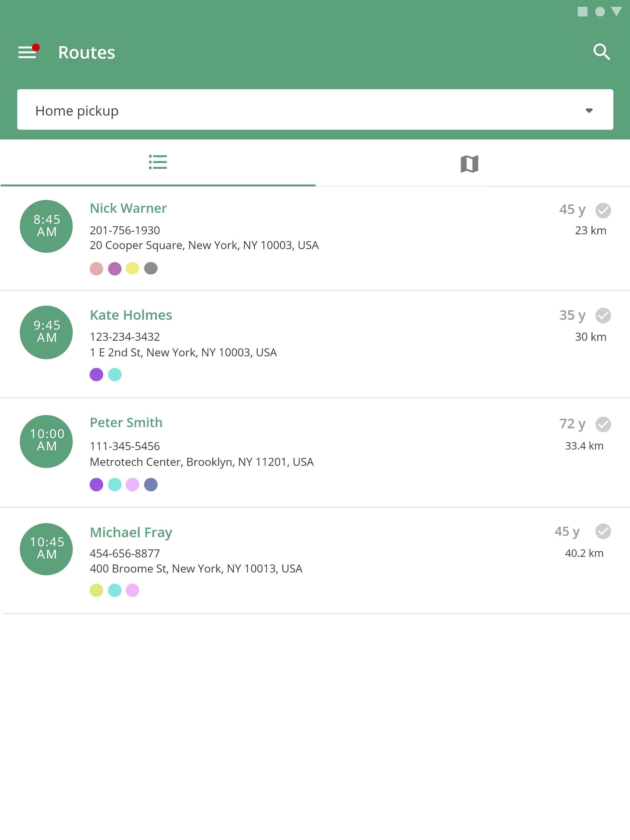
Task: Click the light pink dot under Peter Smith
Action: (133, 485)
